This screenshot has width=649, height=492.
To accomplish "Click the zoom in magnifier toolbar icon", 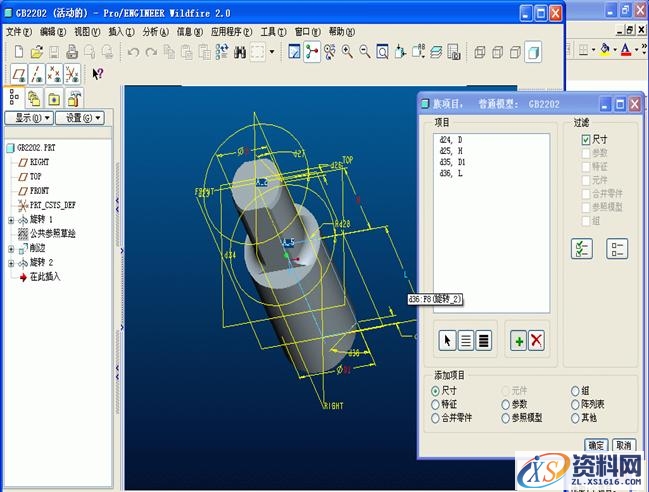I will click(347, 51).
